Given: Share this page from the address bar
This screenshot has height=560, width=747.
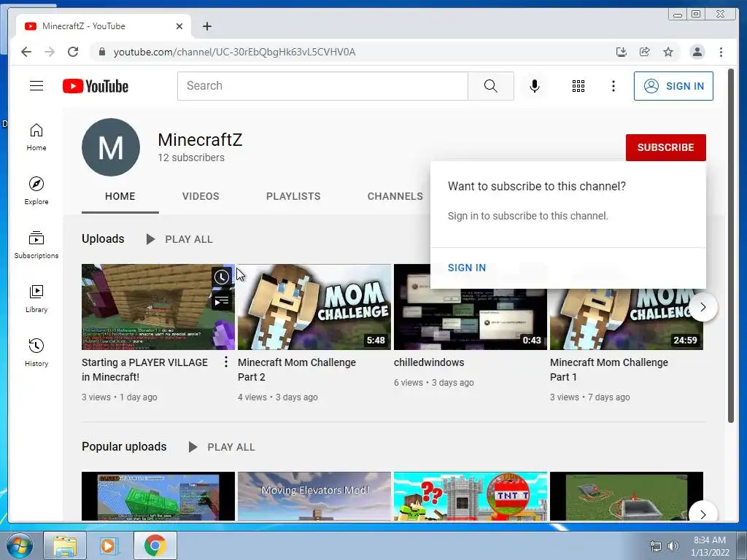Looking at the screenshot, I should pos(645,52).
